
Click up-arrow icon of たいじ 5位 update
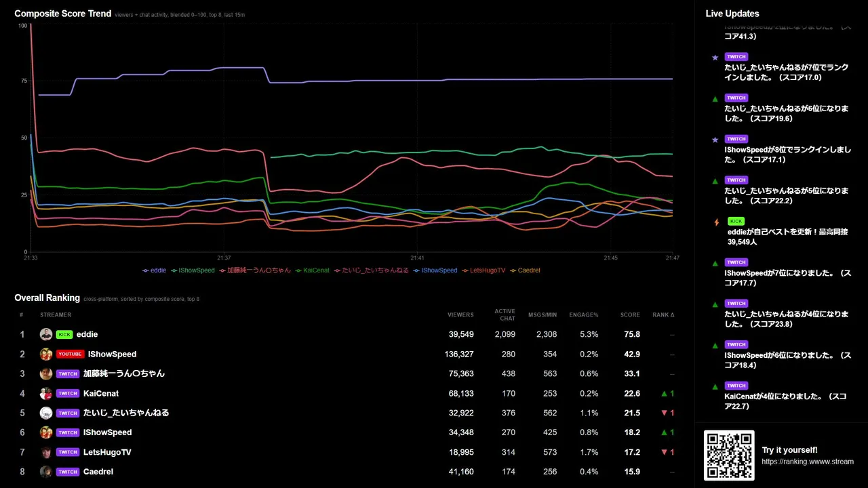tap(715, 181)
